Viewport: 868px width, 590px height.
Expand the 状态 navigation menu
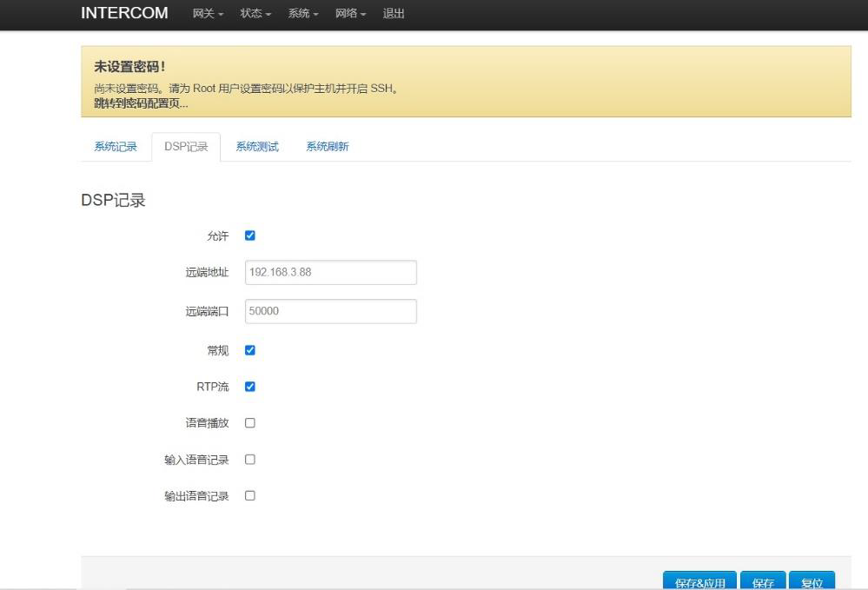coord(255,14)
